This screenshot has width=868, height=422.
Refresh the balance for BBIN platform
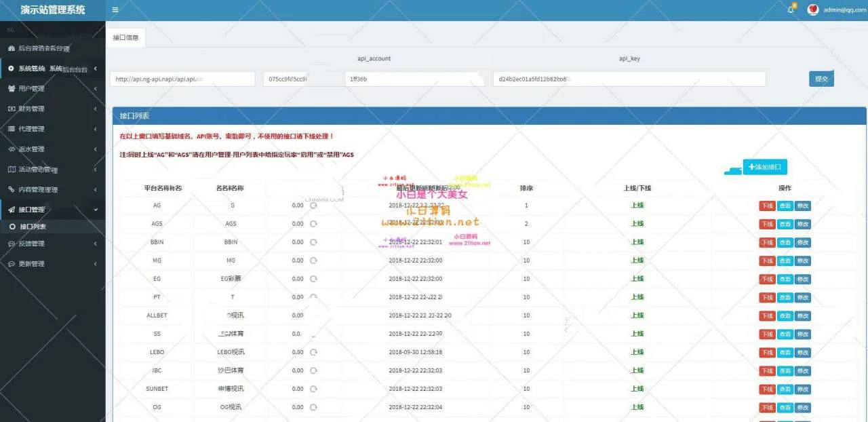313,242
